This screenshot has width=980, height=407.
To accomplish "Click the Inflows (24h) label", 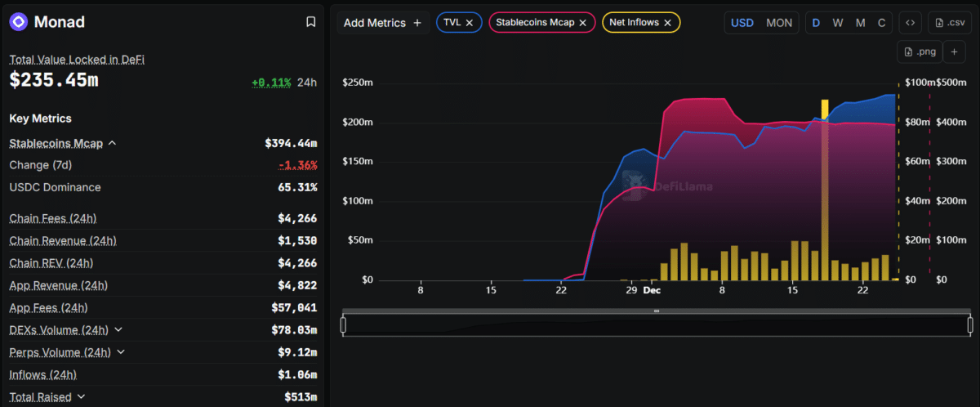I will tap(42, 375).
